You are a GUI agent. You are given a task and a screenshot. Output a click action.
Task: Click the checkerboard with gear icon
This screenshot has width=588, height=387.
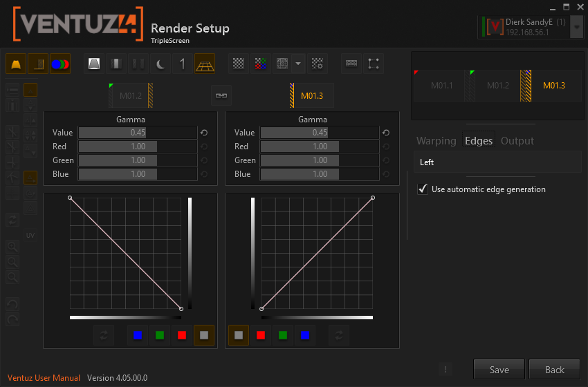point(318,64)
